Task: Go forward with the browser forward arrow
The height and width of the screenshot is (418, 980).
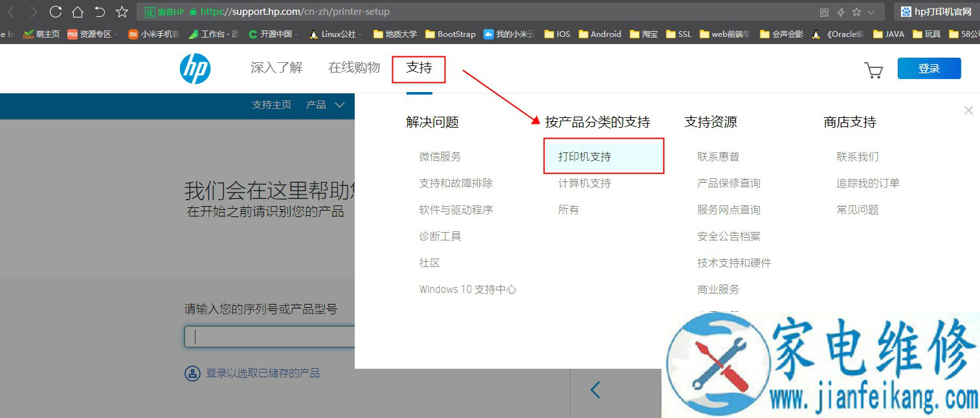Action: (34, 12)
